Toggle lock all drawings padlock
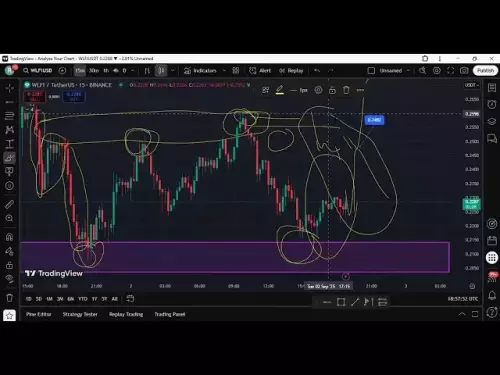This screenshot has height=375, width=500. click(9, 265)
